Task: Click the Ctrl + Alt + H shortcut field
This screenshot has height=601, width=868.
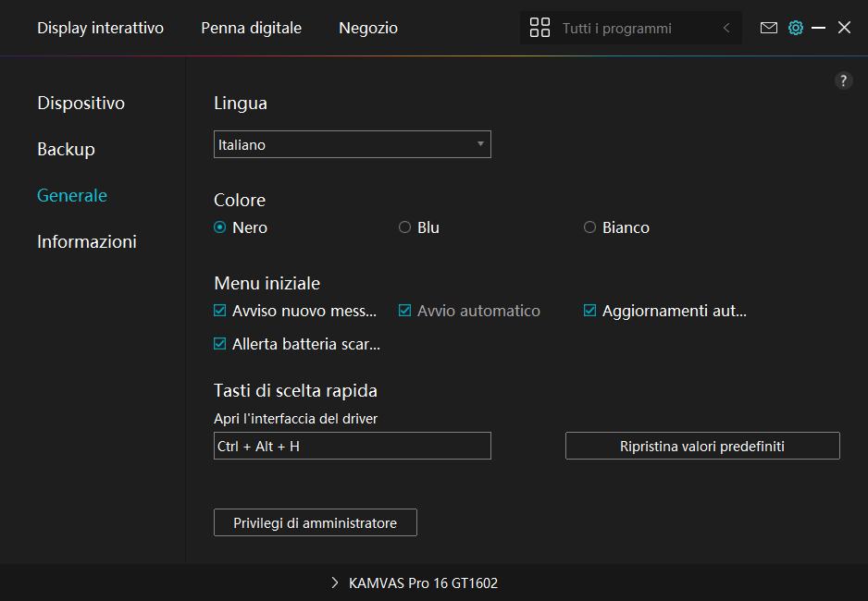Action: click(352, 446)
